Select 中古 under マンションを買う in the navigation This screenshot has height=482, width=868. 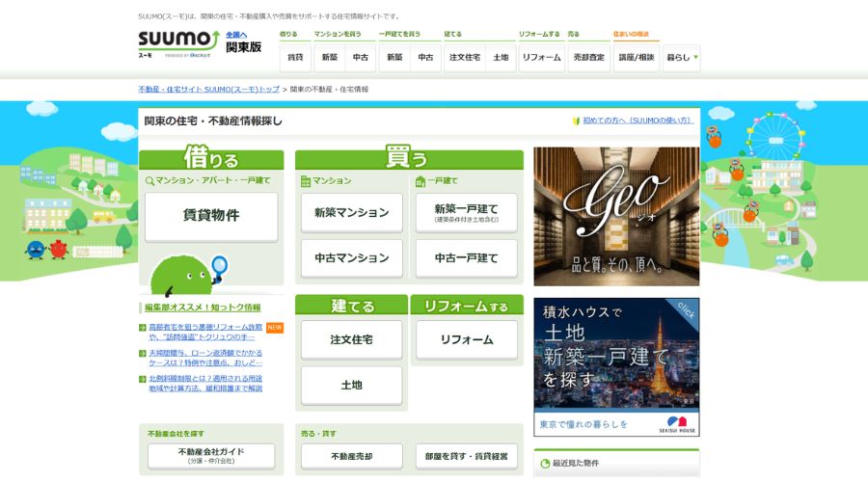coord(361,58)
